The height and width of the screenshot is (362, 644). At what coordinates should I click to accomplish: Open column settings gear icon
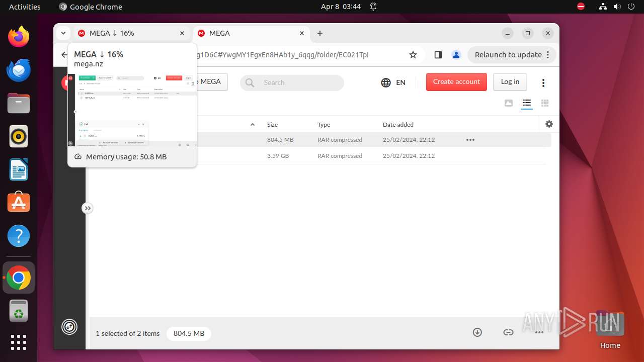pos(549,124)
